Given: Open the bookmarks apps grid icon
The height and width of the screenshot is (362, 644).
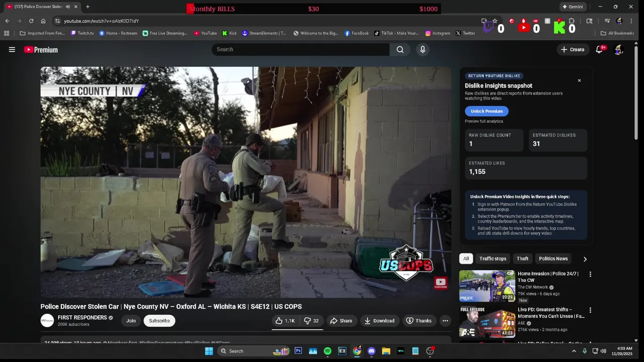Looking at the screenshot, I should tap(7, 33).
